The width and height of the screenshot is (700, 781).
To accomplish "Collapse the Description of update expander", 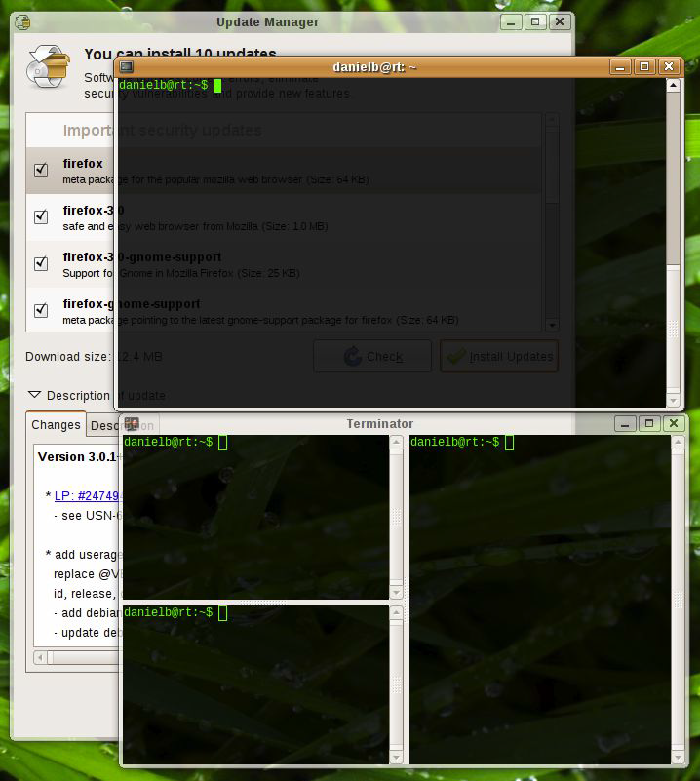I will pos(34,395).
